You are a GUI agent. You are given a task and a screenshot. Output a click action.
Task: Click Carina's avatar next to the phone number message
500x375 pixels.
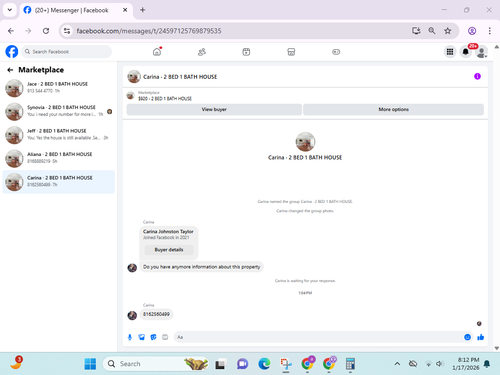click(x=132, y=315)
